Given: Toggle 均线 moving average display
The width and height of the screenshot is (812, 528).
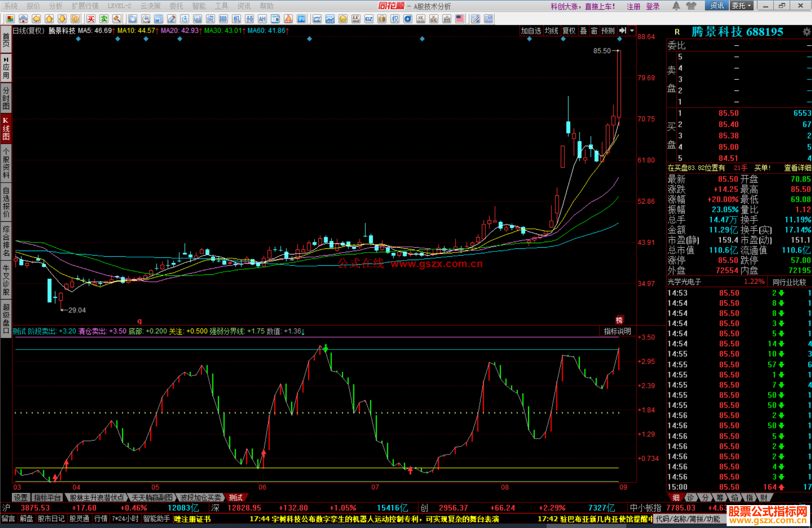Looking at the screenshot, I should (551, 31).
